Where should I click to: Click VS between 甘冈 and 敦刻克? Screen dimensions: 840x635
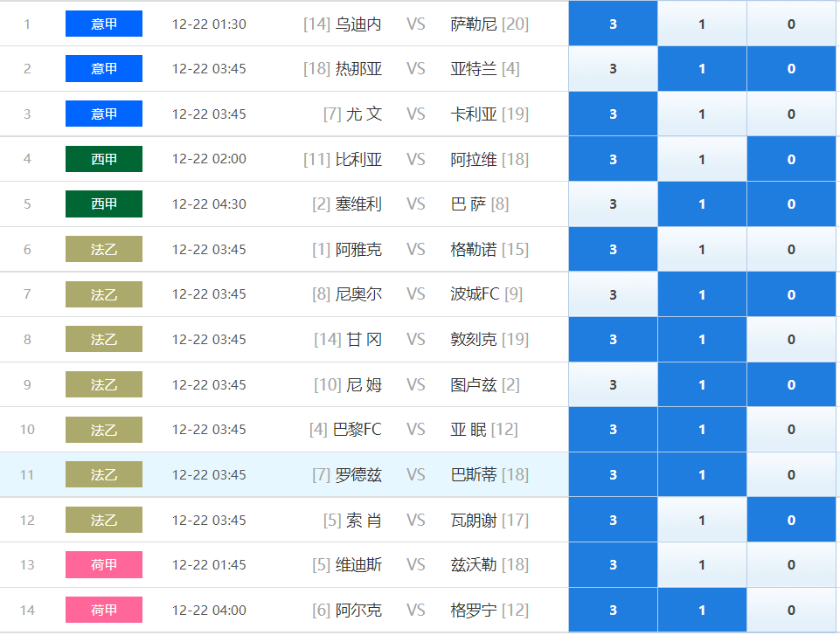tap(416, 340)
